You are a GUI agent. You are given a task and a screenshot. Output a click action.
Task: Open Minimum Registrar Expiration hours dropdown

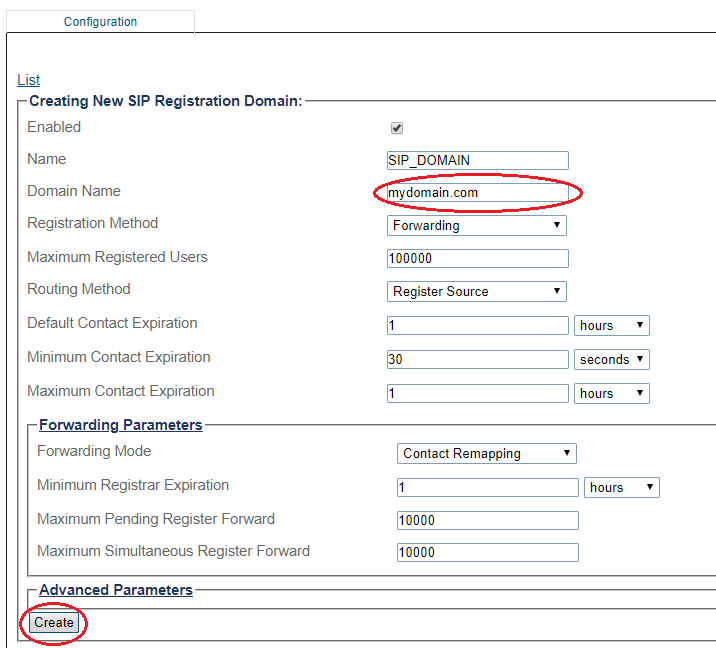(x=622, y=488)
